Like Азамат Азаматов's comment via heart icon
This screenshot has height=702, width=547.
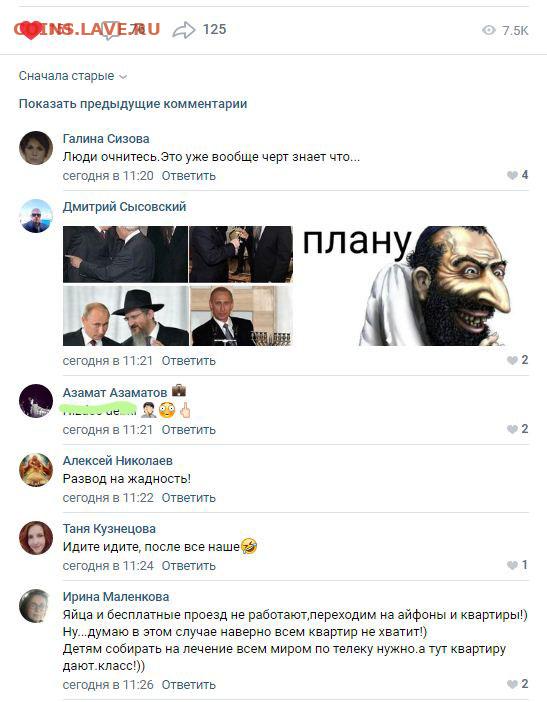(512, 429)
